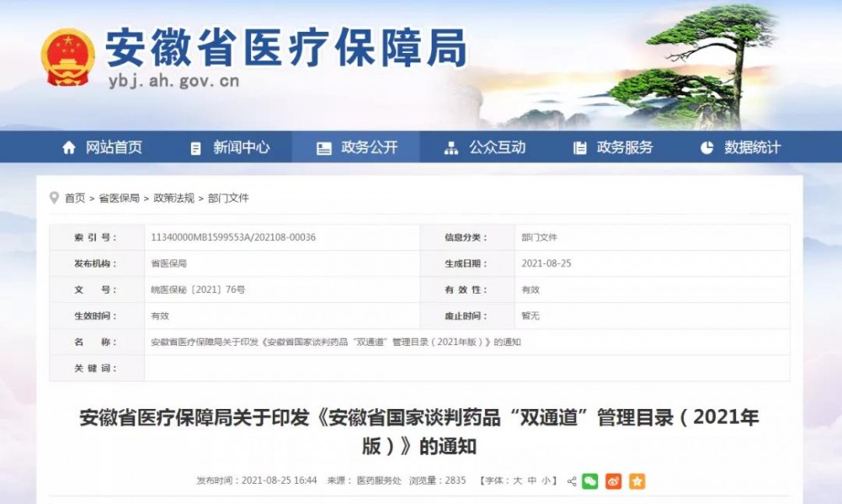Go to 省医保局 in the breadcrumb
The width and height of the screenshot is (842, 504).
coord(119,198)
